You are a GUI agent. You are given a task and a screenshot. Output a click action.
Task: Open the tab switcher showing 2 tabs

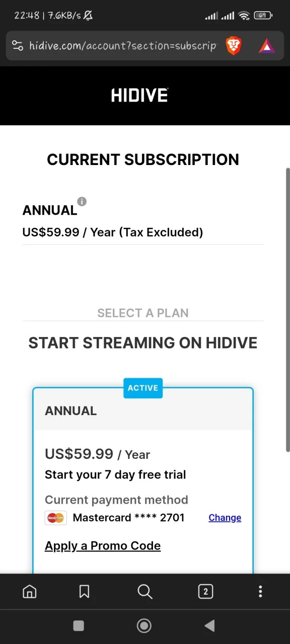coord(205,592)
